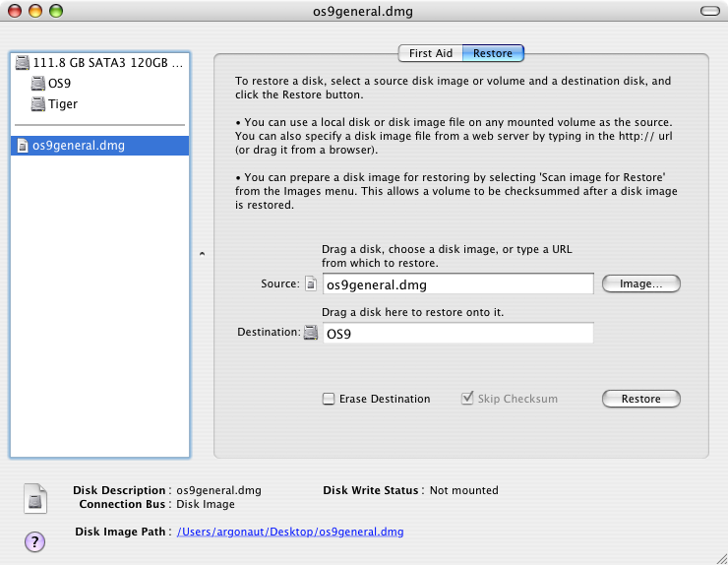Click the SATA3 hard drive icon in sidebar
The image size is (728, 565).
click(23, 62)
